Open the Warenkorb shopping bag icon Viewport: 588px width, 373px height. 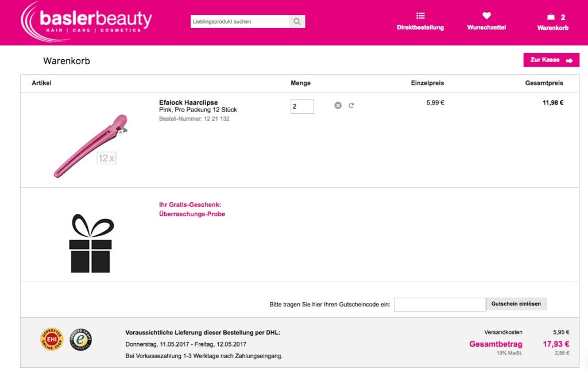551,17
